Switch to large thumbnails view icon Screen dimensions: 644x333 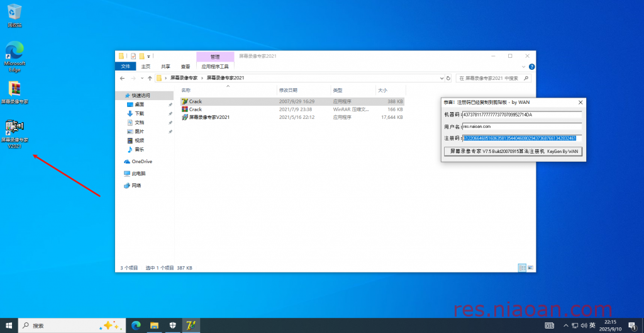click(x=530, y=268)
